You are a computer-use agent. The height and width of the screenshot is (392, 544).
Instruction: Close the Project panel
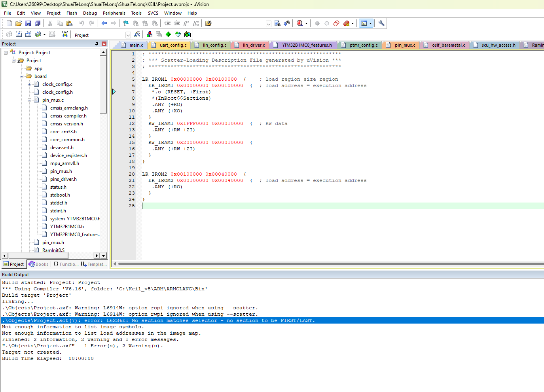pos(104,44)
